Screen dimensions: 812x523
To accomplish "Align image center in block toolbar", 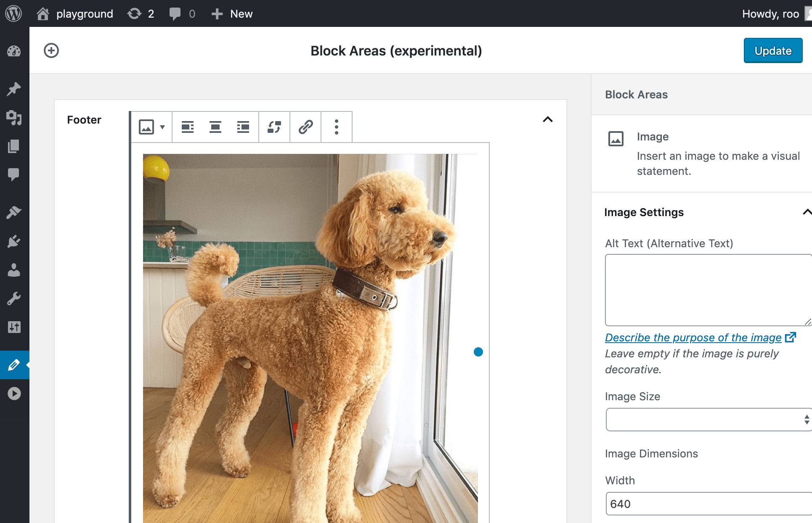I will pos(215,127).
